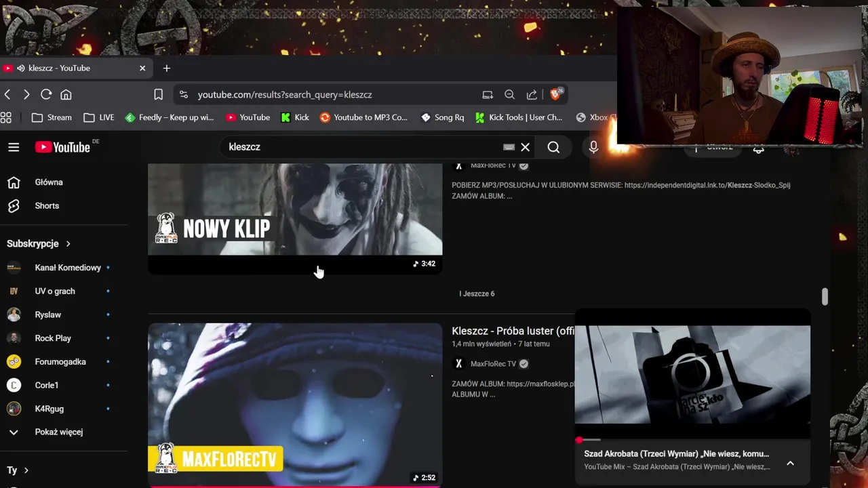Go back to the previous page
The height and width of the screenshot is (488, 868).
point(7,95)
